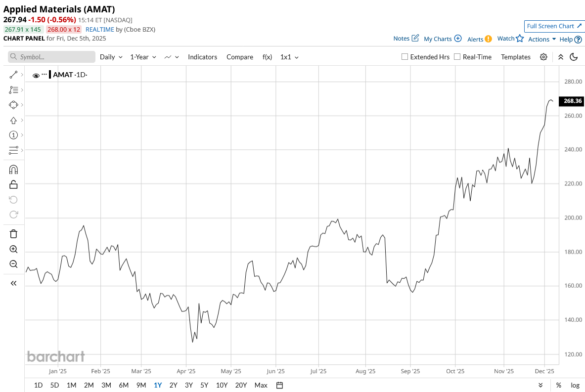Launch Full Screen Chart
The height and width of the screenshot is (392, 585).
pos(554,26)
